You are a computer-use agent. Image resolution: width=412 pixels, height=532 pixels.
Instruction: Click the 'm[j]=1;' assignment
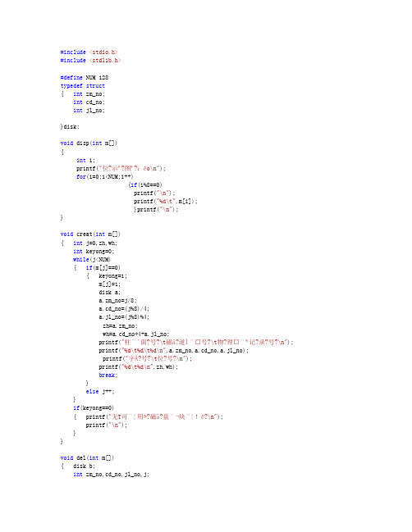click(109, 284)
